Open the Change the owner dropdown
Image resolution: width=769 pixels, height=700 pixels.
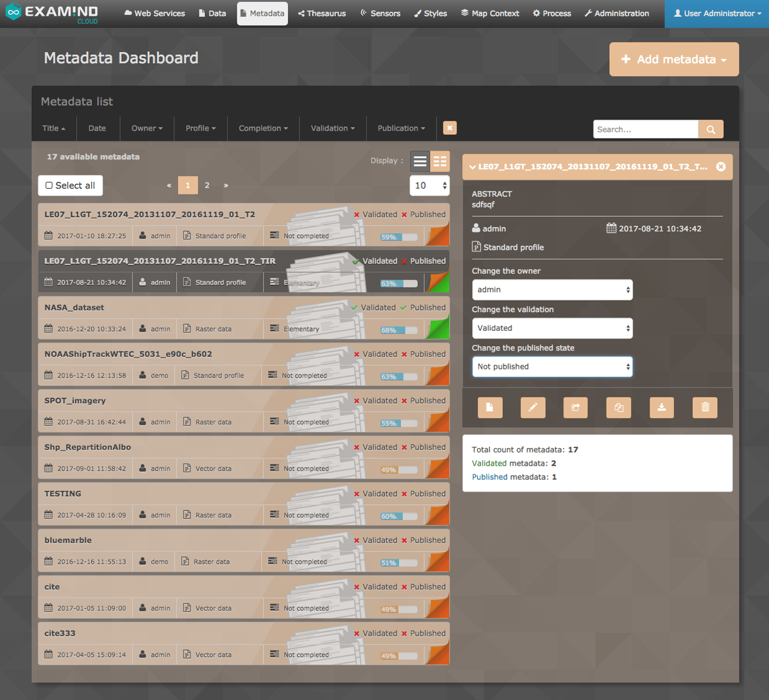pyautogui.click(x=552, y=290)
